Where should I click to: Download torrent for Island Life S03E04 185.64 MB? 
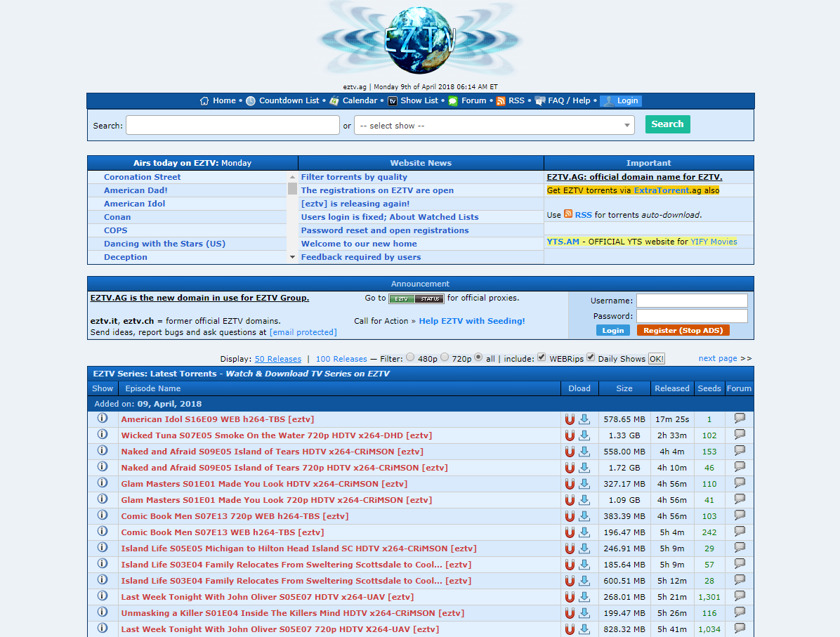(x=584, y=565)
